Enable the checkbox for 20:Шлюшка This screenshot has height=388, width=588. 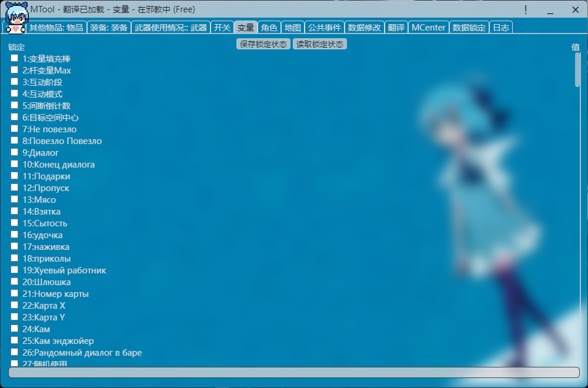click(x=14, y=282)
